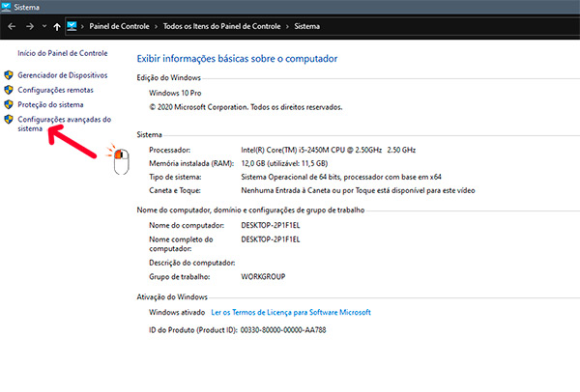Image resolution: width=580 pixels, height=392 pixels.
Task: Expand chevron before Painel de Controle breadcrumb
Action: point(82,27)
